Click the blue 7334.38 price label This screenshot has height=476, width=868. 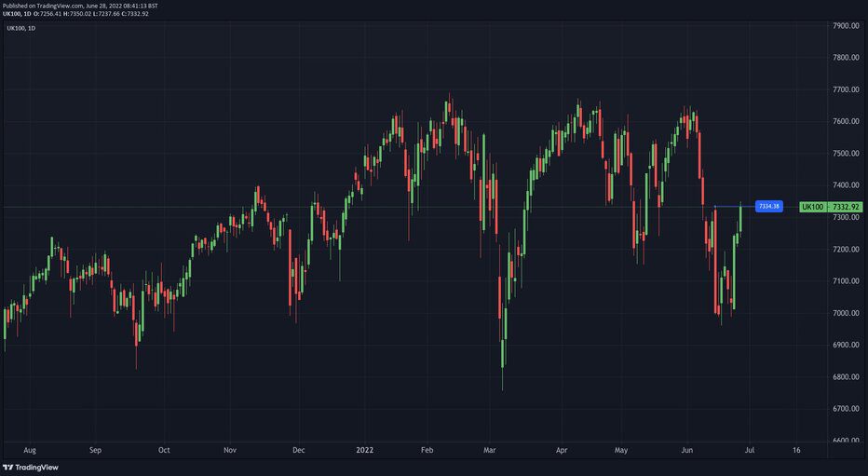(769, 207)
